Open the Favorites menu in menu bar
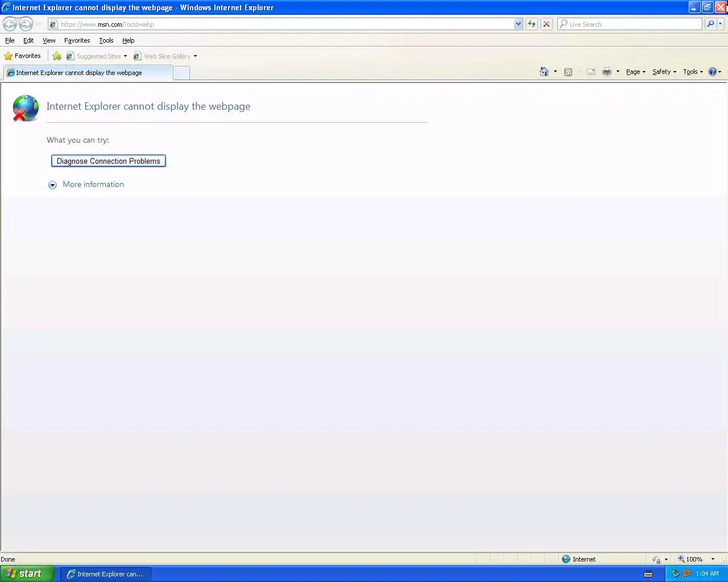 77,40
